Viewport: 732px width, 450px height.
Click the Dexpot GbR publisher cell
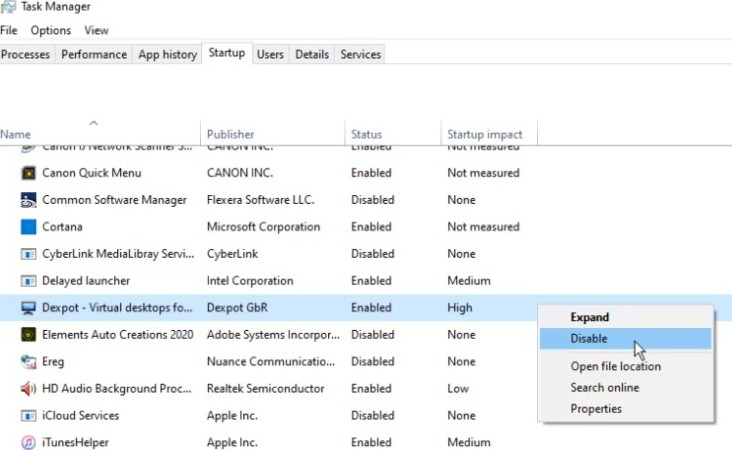pyautogui.click(x=237, y=308)
